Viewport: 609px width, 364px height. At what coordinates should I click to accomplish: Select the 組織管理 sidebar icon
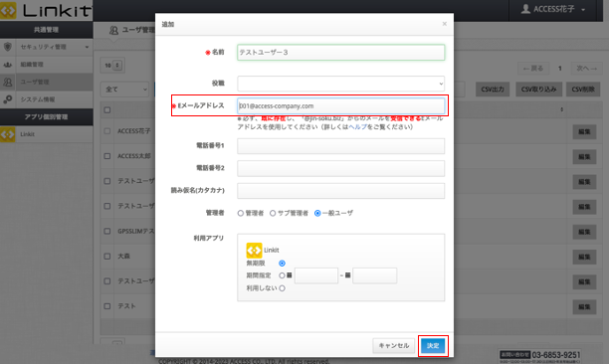coord(7,65)
